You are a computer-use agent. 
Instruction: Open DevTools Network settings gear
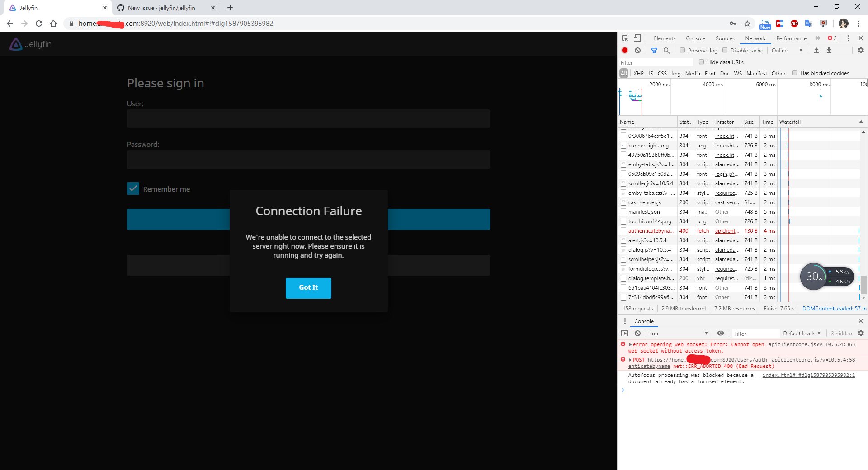pos(860,50)
